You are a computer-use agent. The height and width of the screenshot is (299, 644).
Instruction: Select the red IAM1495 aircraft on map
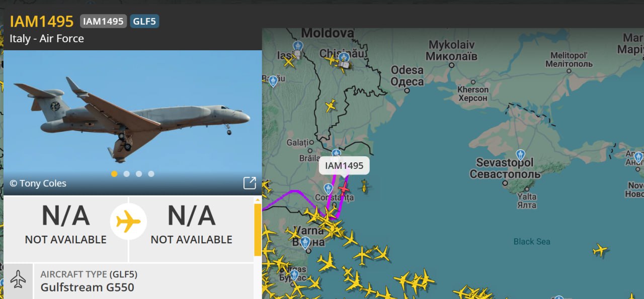click(x=344, y=189)
